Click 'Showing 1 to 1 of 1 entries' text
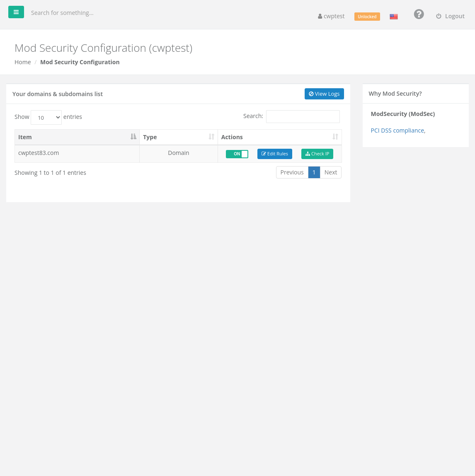Screen dimensions: 475x476 tap(51, 173)
